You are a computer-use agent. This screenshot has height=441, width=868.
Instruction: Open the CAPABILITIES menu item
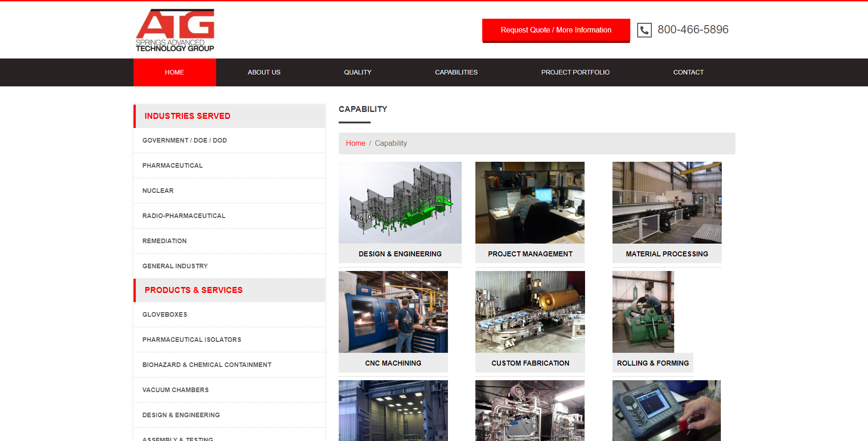pyautogui.click(x=456, y=72)
